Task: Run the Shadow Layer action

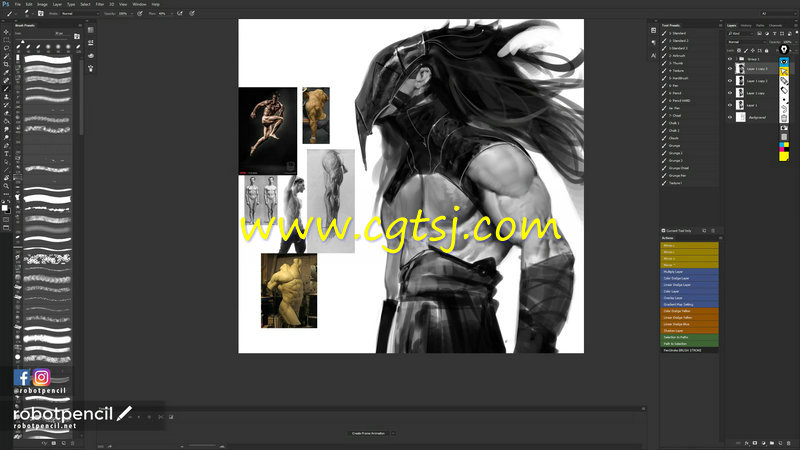Action: tap(689, 331)
